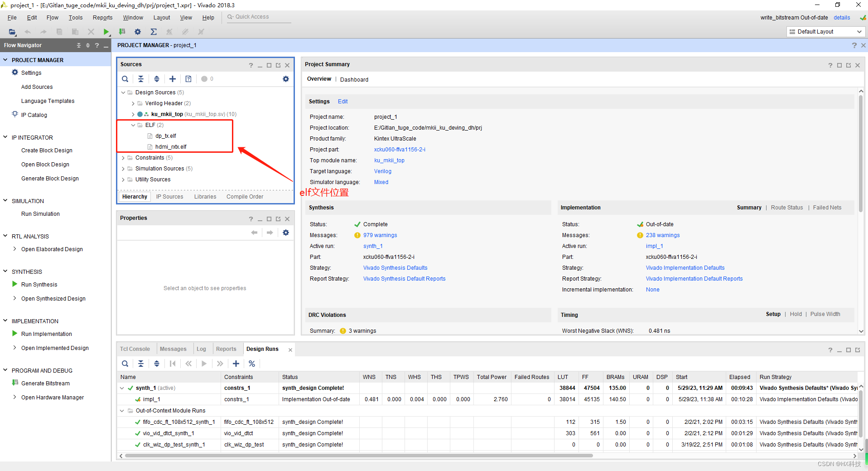The height and width of the screenshot is (471, 868).
Task: Open Settings gear icon in main toolbar
Action: [x=138, y=32]
